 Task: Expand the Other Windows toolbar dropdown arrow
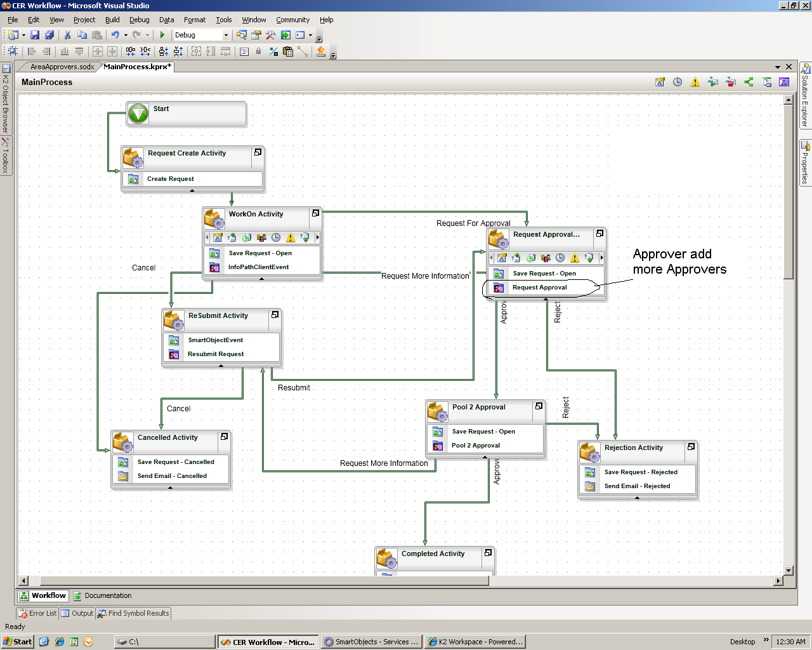(x=310, y=35)
